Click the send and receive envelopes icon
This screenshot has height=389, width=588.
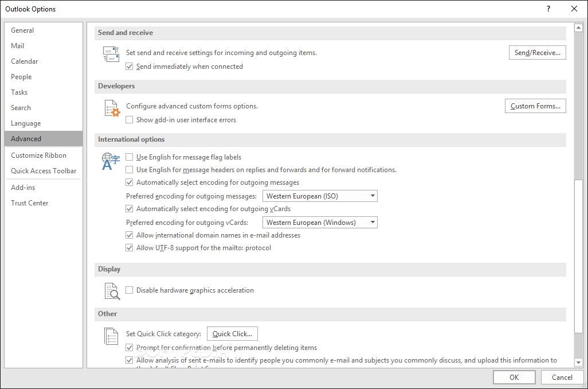111,55
